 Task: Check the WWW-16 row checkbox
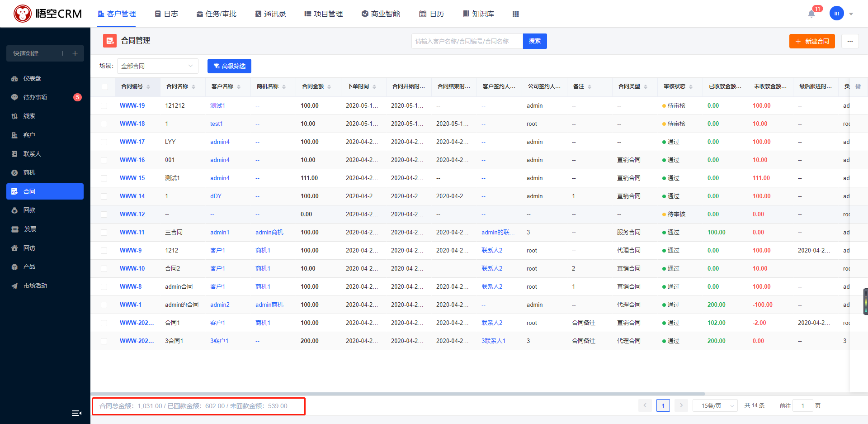104,160
